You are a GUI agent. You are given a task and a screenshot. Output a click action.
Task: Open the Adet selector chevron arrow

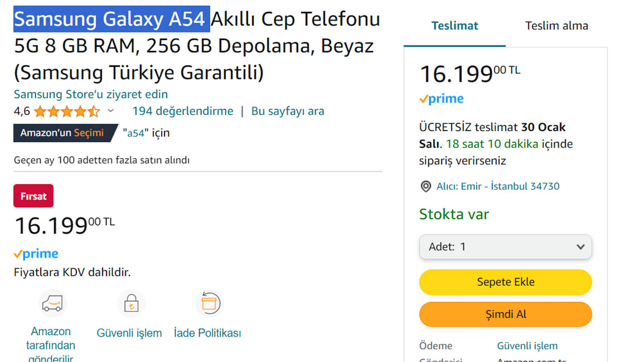(581, 247)
